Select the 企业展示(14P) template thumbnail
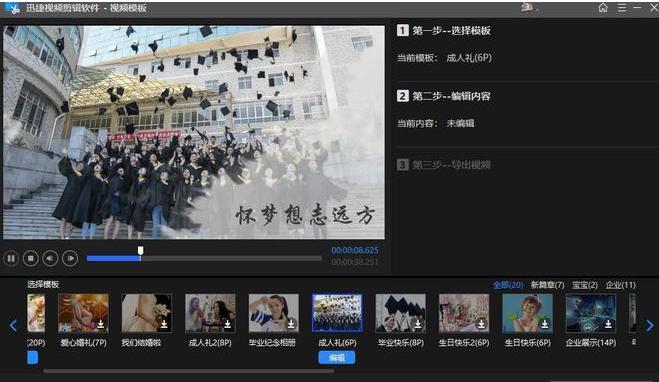This screenshot has width=659, height=382. point(590,313)
